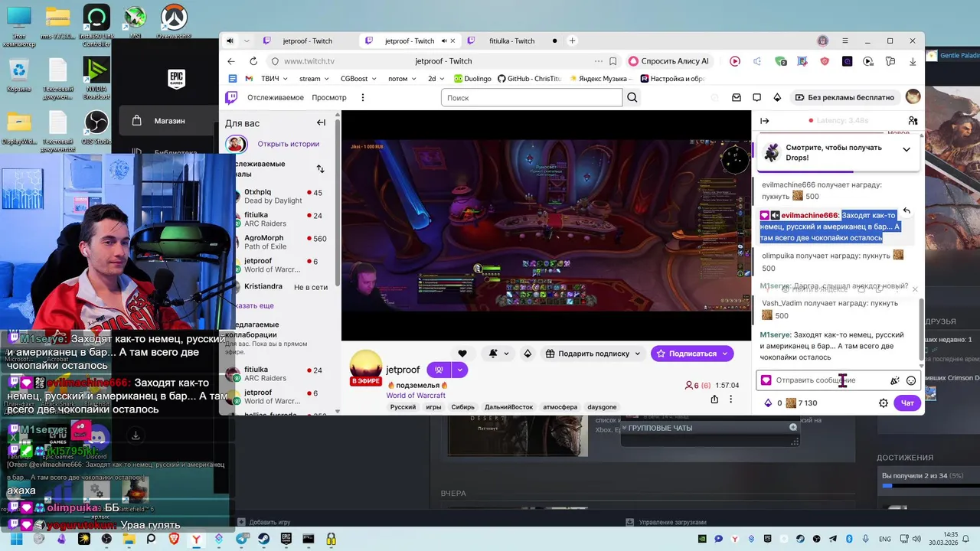Open Recycle Bin Корзина on desktop
This screenshot has height=551, width=980.
[x=18, y=76]
